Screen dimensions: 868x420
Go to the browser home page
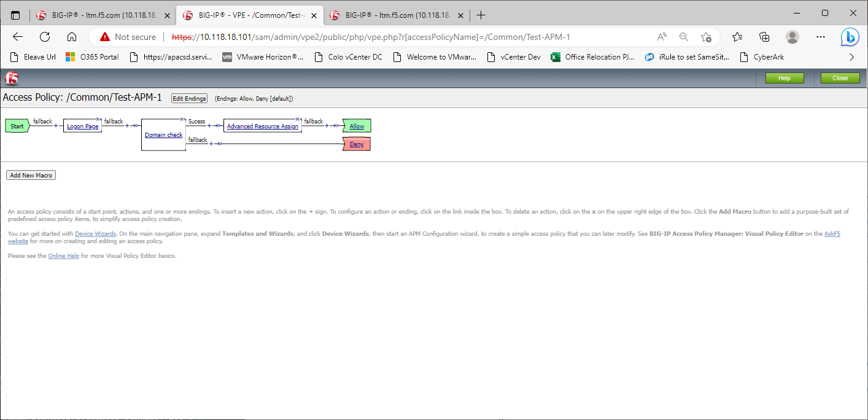(x=72, y=37)
